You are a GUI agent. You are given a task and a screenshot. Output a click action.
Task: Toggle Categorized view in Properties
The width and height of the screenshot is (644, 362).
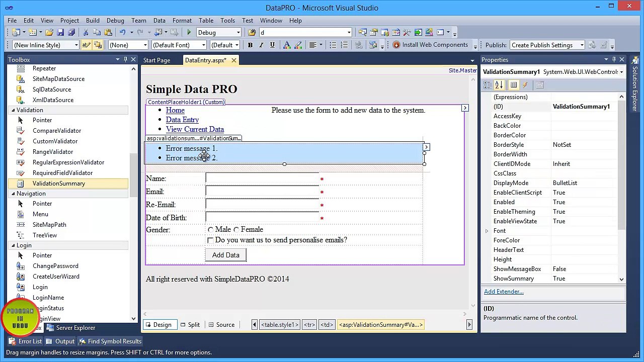(488, 85)
